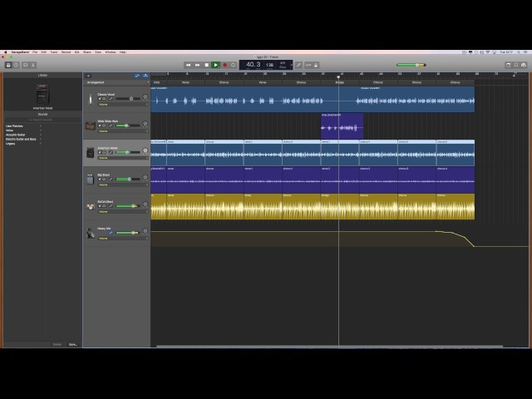532x399 pixels.
Task: Open the Loop Browser button
Action: (516, 65)
